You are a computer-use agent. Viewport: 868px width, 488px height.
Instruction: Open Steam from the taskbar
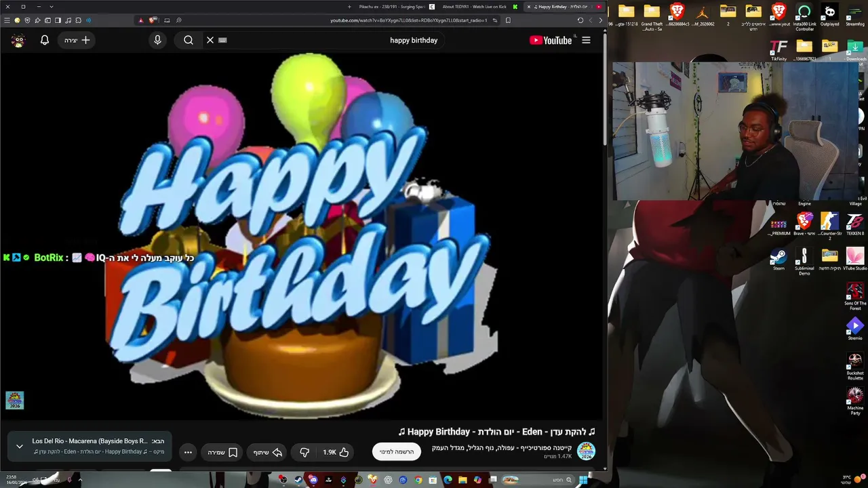click(x=298, y=480)
